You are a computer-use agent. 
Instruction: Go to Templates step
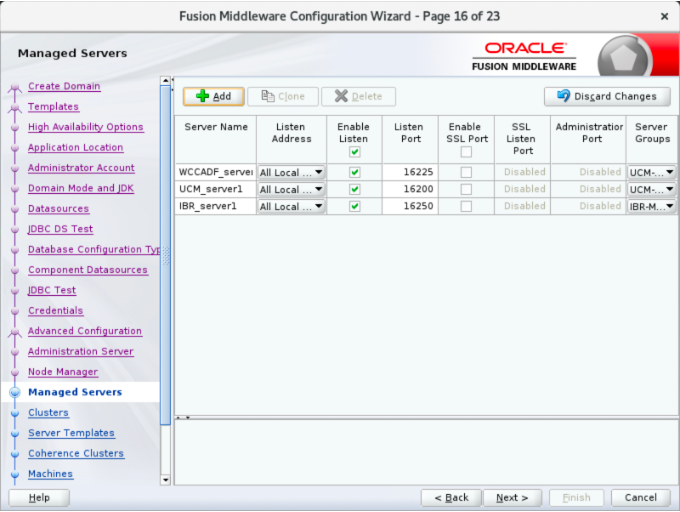(x=53, y=106)
